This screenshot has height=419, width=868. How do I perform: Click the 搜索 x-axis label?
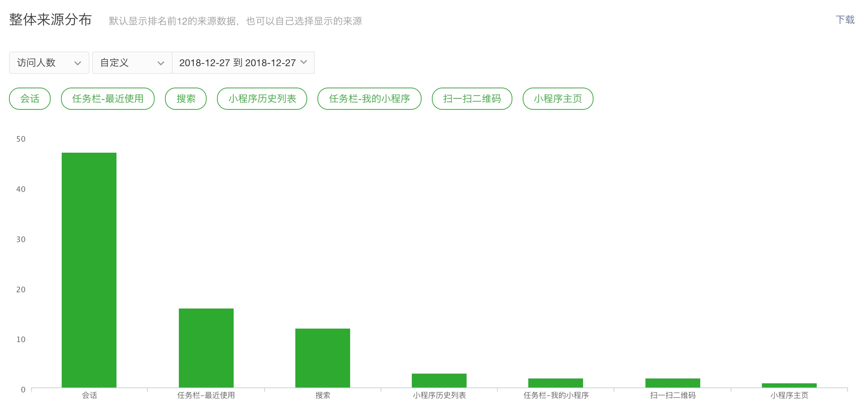(323, 395)
